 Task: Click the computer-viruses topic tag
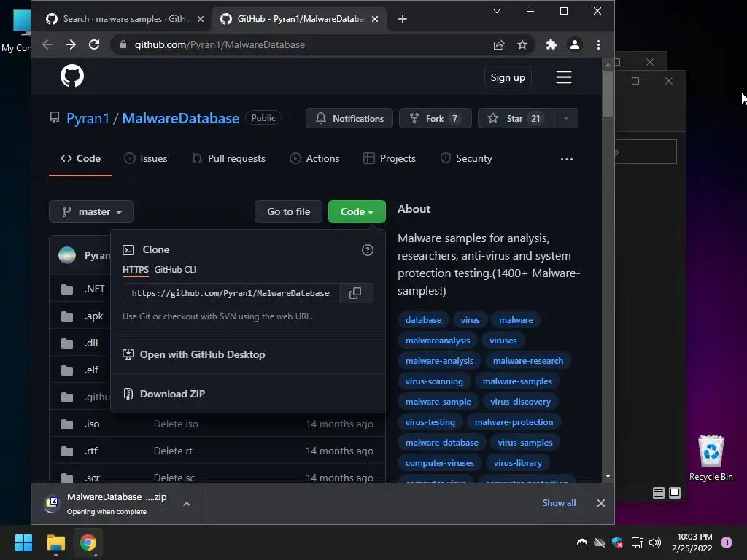(x=440, y=463)
